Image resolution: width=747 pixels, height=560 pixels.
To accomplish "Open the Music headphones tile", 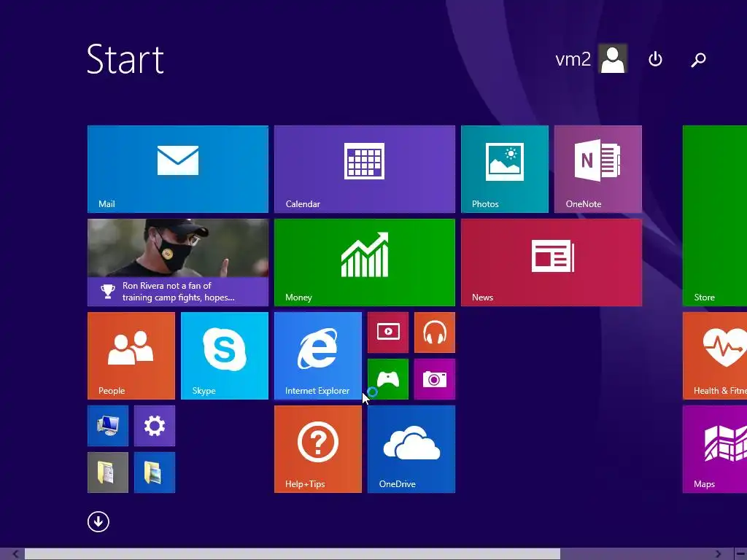I will click(435, 332).
